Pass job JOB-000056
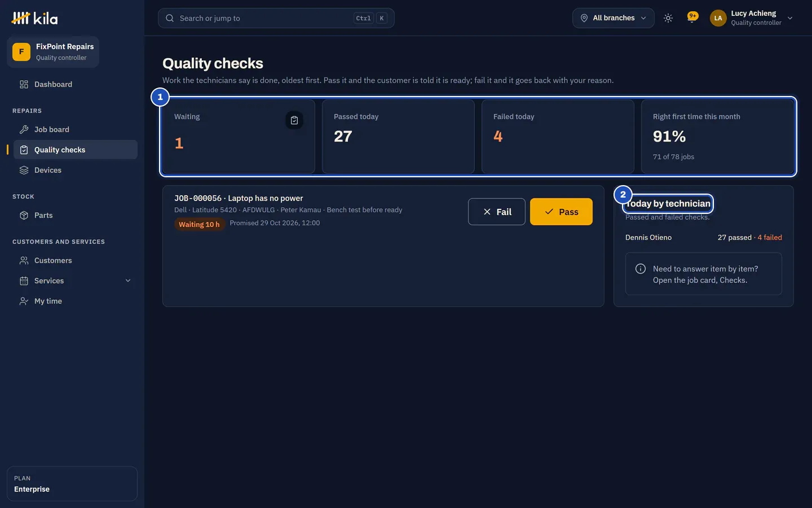 [x=561, y=212]
